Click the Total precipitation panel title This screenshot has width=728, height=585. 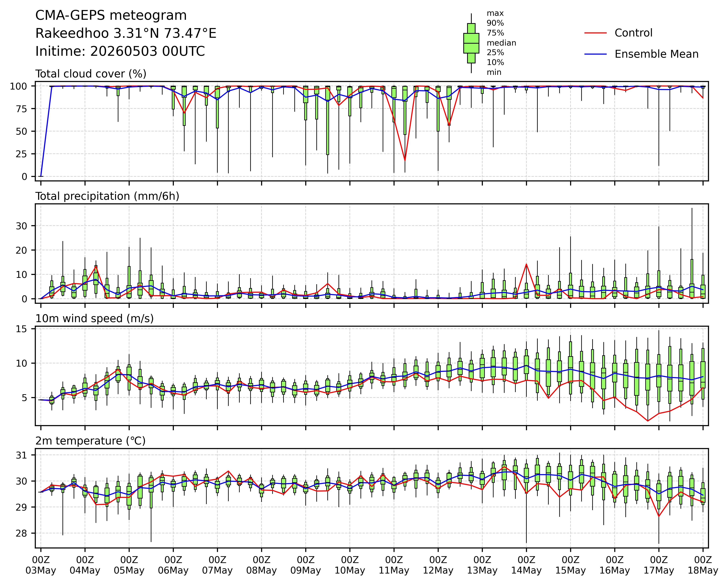[107, 196]
